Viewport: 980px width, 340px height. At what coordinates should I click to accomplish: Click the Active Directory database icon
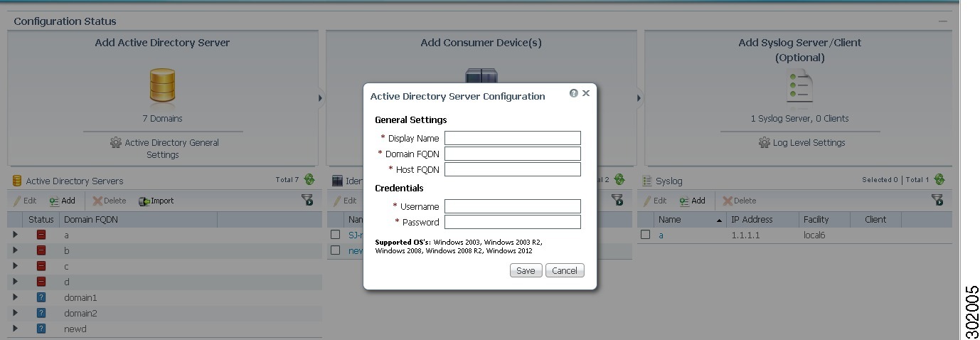pyautogui.click(x=163, y=85)
